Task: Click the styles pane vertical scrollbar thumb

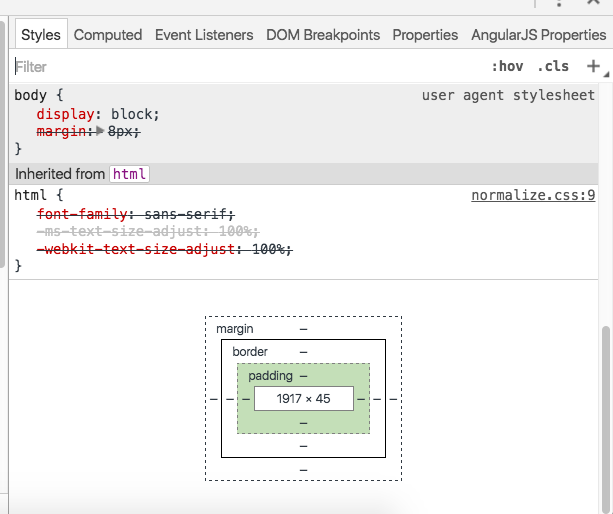Action: (606, 420)
